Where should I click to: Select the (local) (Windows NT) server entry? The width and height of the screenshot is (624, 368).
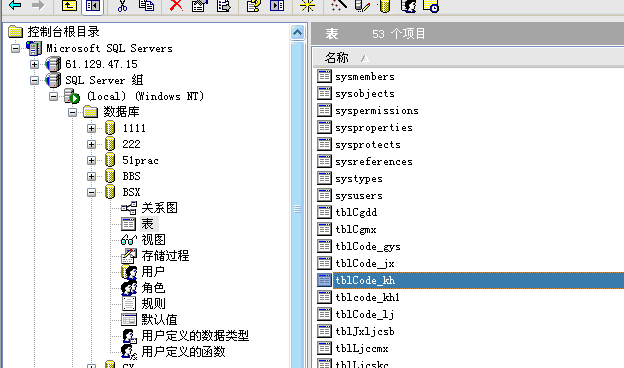[x=145, y=96]
